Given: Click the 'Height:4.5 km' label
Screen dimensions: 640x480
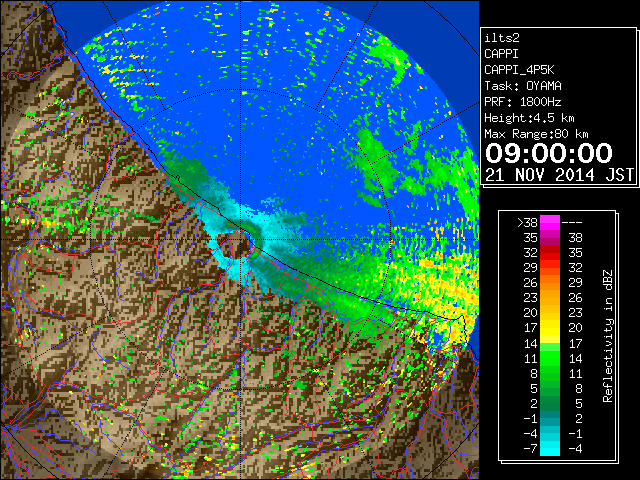Looking at the screenshot, I should pos(529,118).
